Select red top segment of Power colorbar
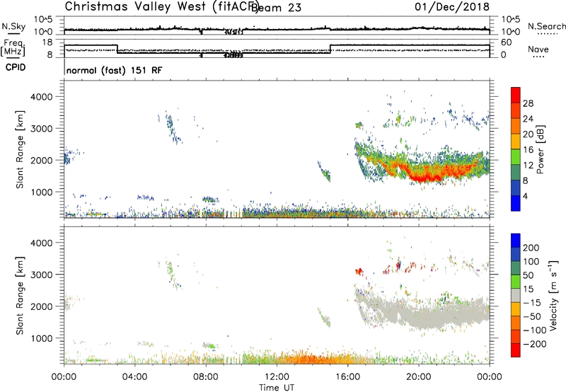Screen dimensions: 566x392 516,95
